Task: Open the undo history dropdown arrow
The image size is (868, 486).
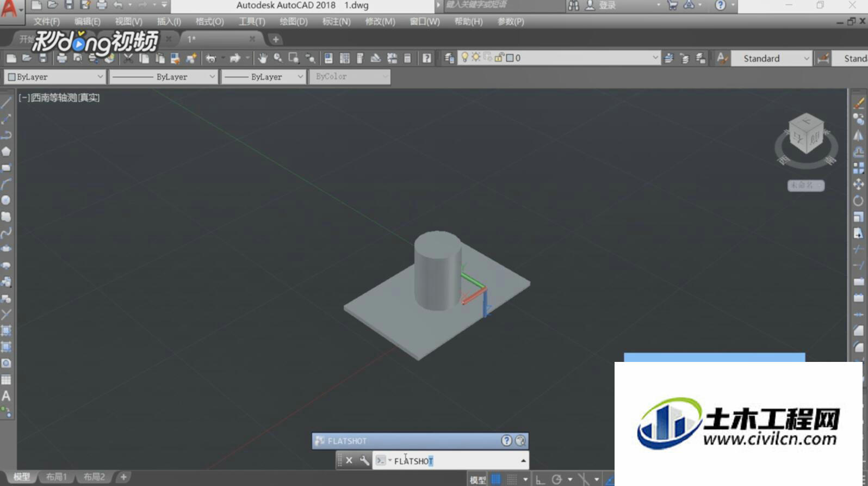Action: click(130, 5)
